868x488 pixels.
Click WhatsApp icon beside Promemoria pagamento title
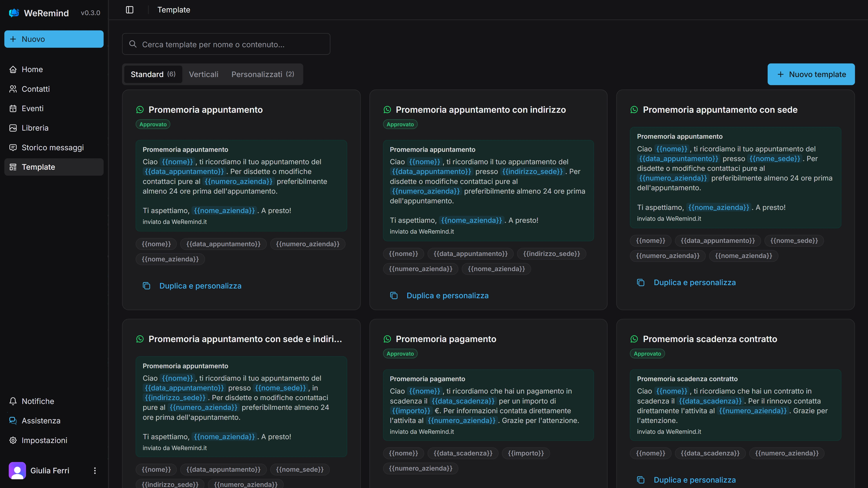coord(387,339)
